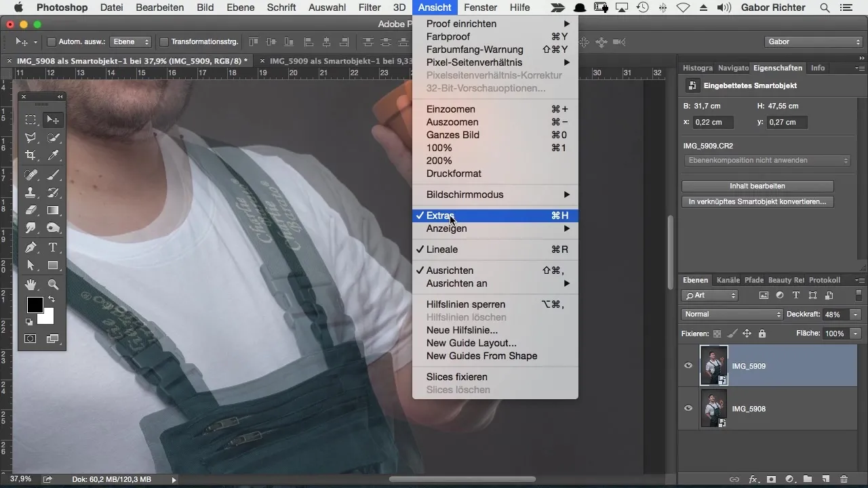Select the Clone Stamp tool
Screen dimensions: 868x488
click(x=31, y=192)
